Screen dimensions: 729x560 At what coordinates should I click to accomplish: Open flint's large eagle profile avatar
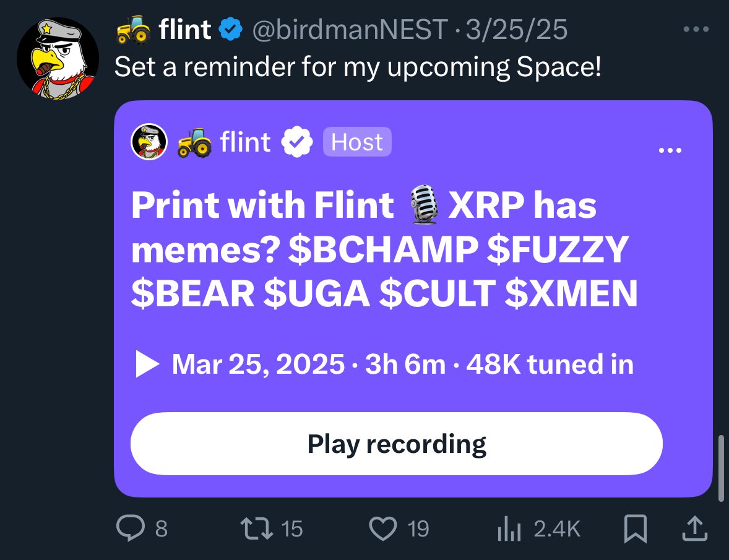click(x=58, y=58)
